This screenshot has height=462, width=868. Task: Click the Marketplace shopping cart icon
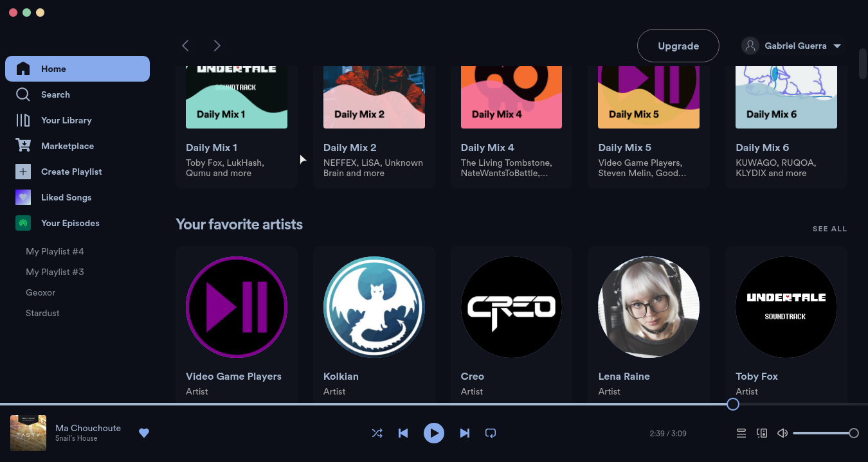(23, 146)
